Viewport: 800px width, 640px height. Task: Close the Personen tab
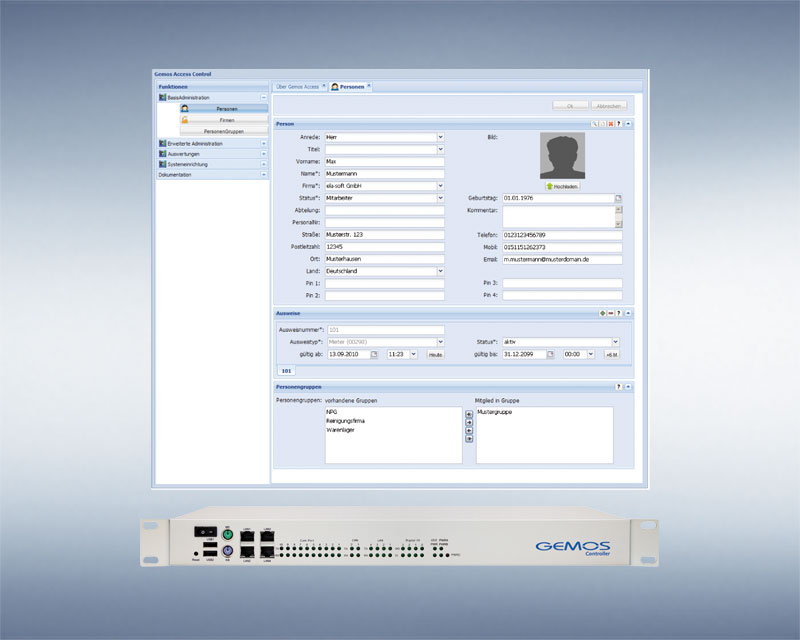click(x=369, y=86)
